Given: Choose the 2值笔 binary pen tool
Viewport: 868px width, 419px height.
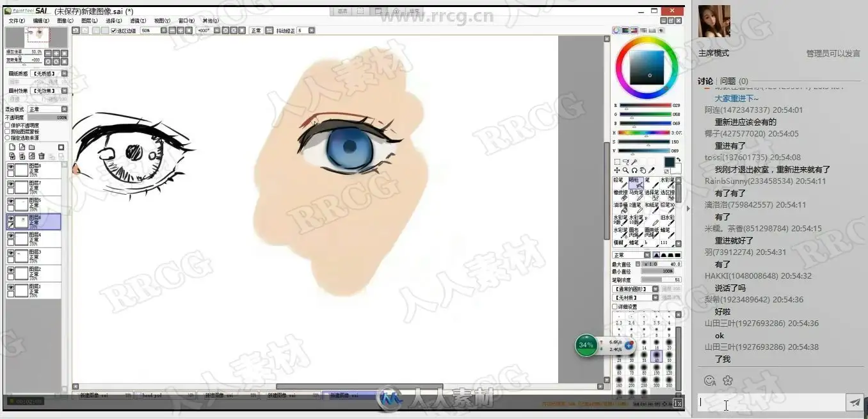Looking at the screenshot, I should coord(636,208).
